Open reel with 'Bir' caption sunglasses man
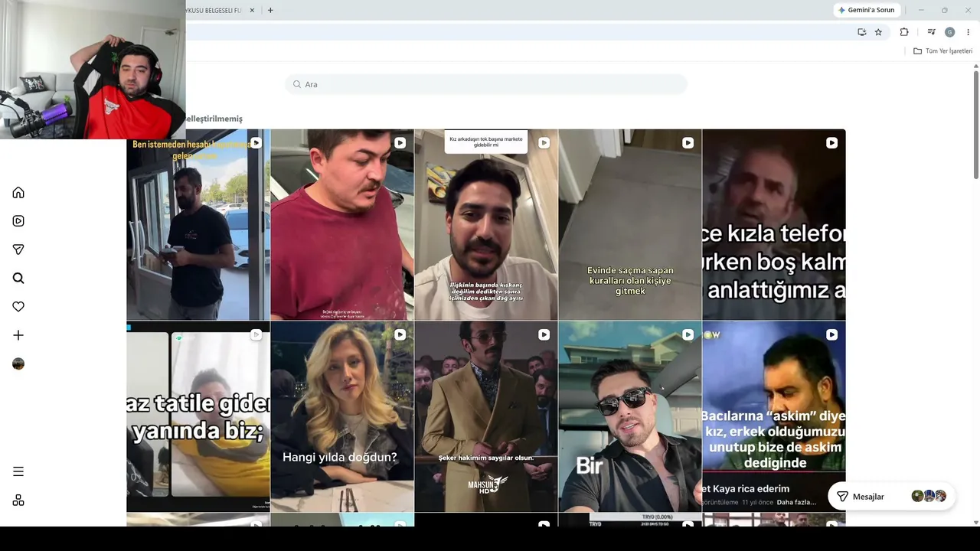The height and width of the screenshot is (551, 980). 630,416
